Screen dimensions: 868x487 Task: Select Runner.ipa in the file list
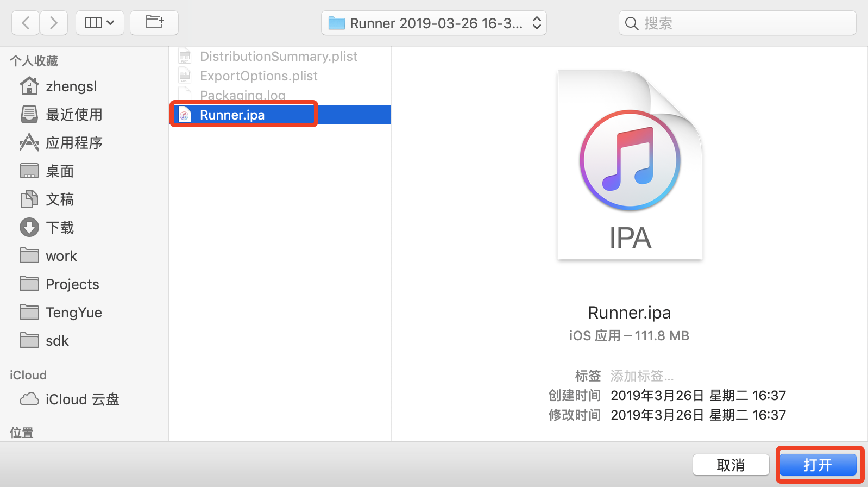[x=281, y=115]
